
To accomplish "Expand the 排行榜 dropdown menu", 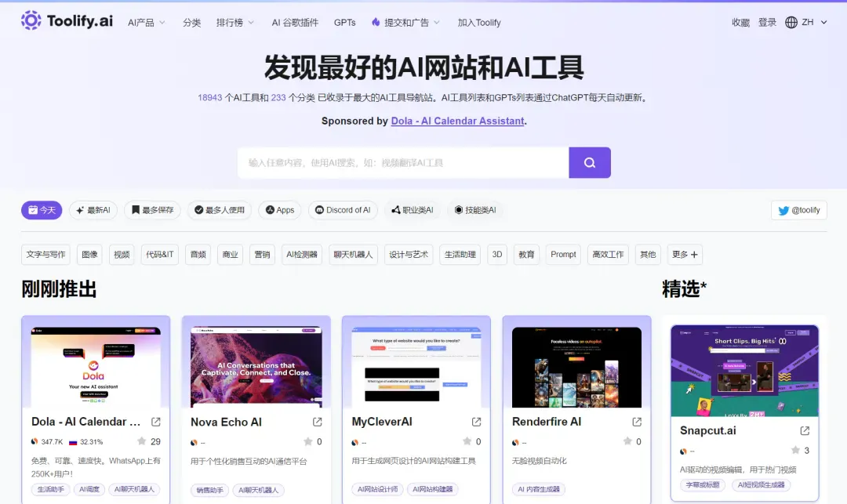I will tap(235, 23).
